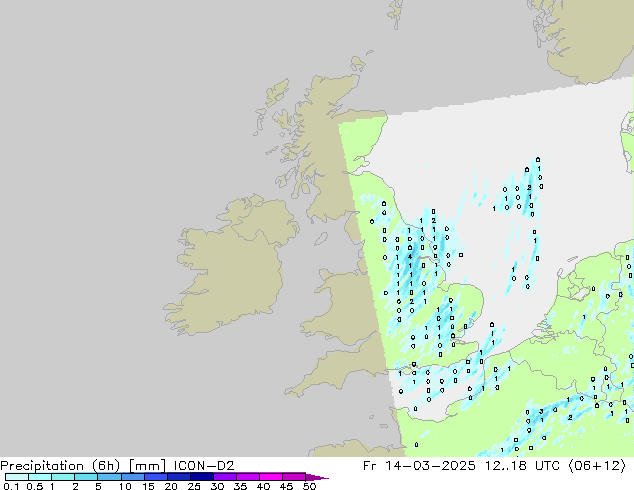Click the legend label '25'

(194, 486)
